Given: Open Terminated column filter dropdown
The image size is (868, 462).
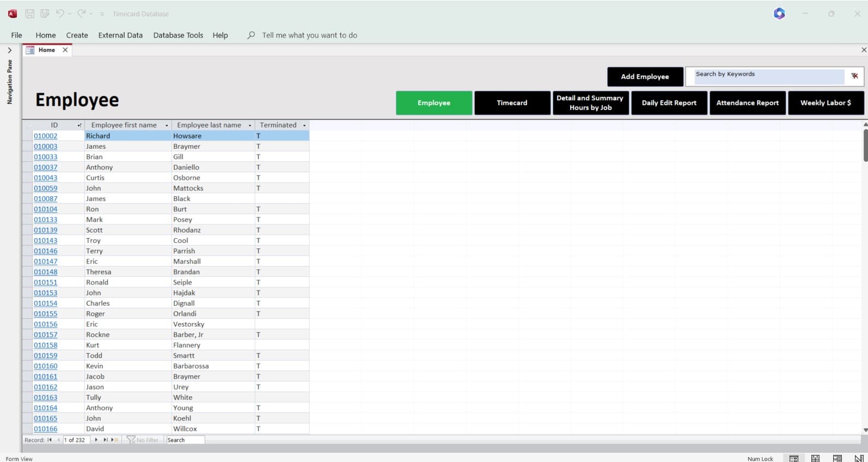Looking at the screenshot, I should click(304, 125).
